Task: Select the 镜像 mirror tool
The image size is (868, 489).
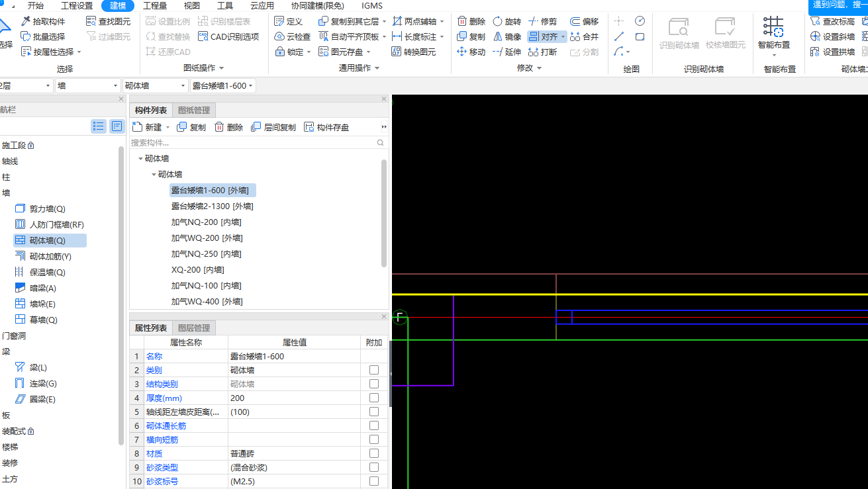Action: click(x=507, y=36)
